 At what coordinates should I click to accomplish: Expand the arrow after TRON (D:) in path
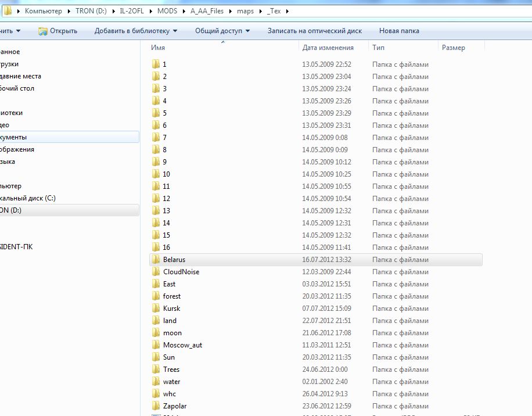click(114, 11)
